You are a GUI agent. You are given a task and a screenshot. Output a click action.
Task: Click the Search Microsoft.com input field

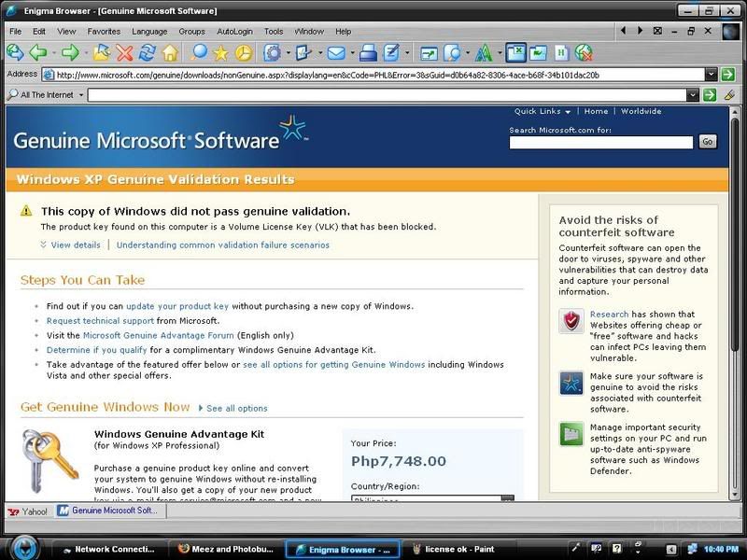click(600, 142)
